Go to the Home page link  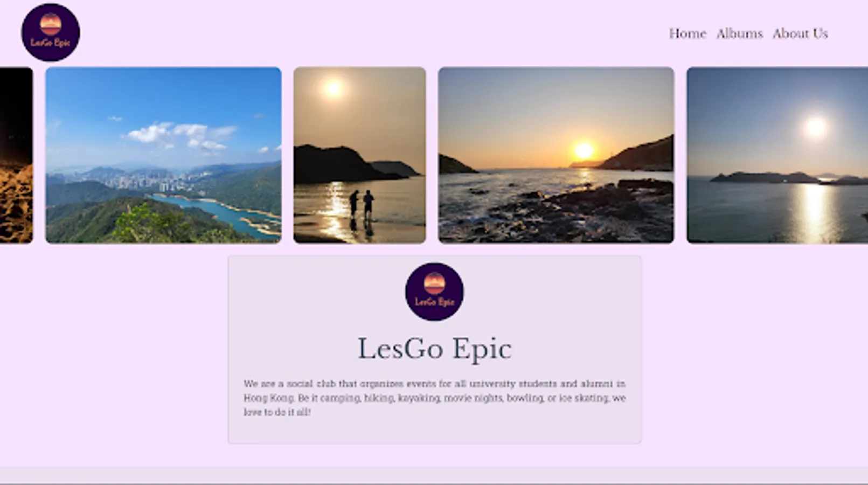click(688, 33)
